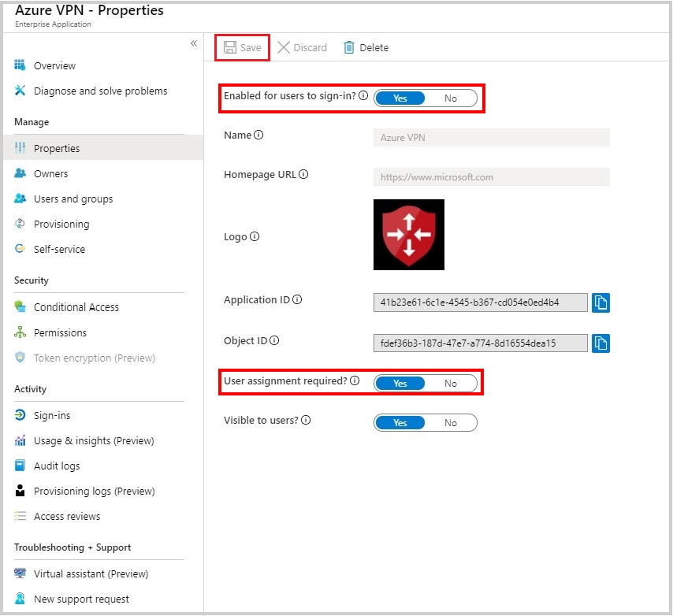Click the New support request icon
Viewport: 673px width, 616px height.
click(20, 598)
